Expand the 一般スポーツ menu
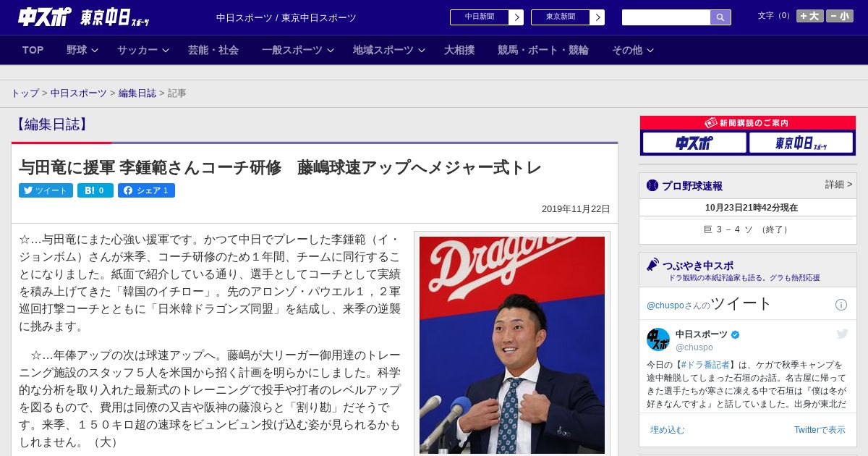Viewport: 868px width, 456px height. point(298,50)
